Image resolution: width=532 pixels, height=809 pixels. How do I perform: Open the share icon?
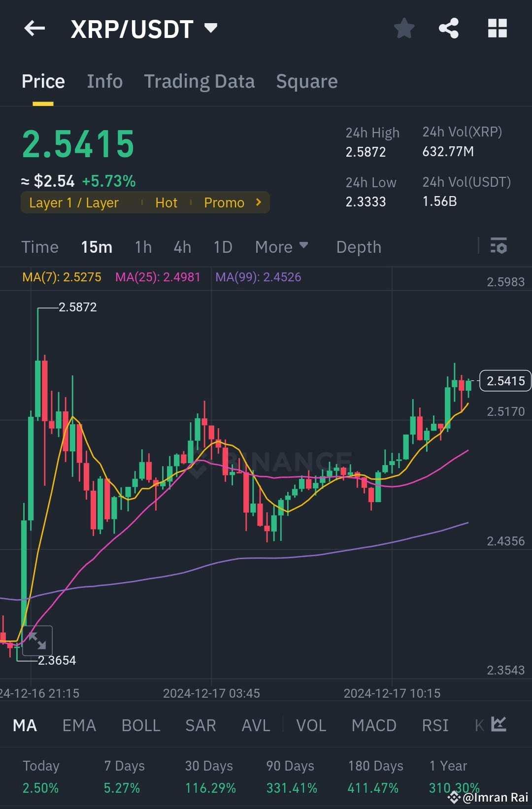point(449,28)
